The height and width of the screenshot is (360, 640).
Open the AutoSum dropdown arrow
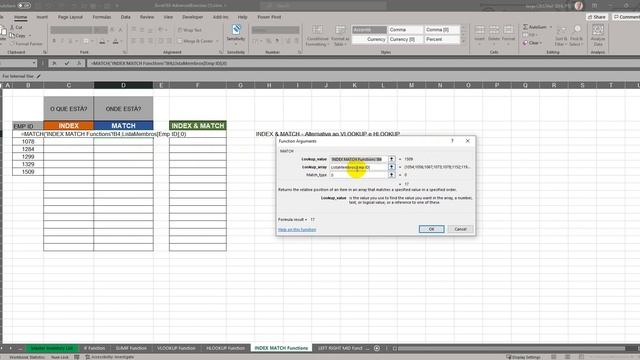(550, 27)
